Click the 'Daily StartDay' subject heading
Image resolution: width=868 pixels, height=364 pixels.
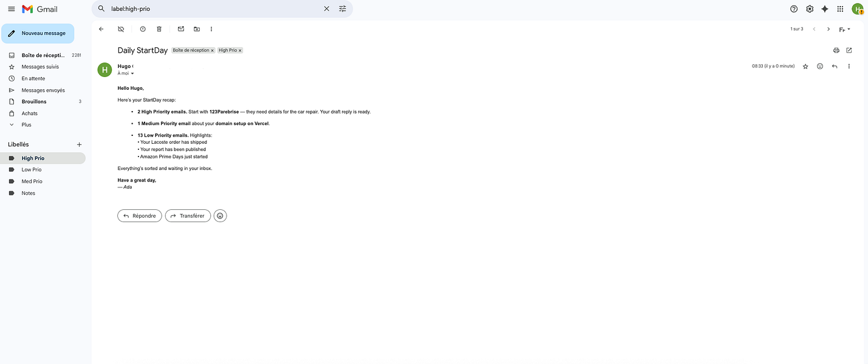(x=143, y=50)
